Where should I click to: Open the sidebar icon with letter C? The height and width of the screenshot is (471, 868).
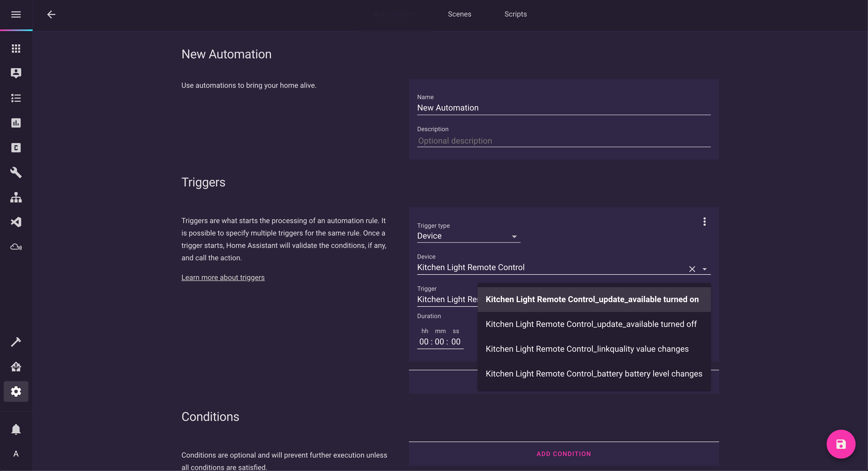[16, 148]
